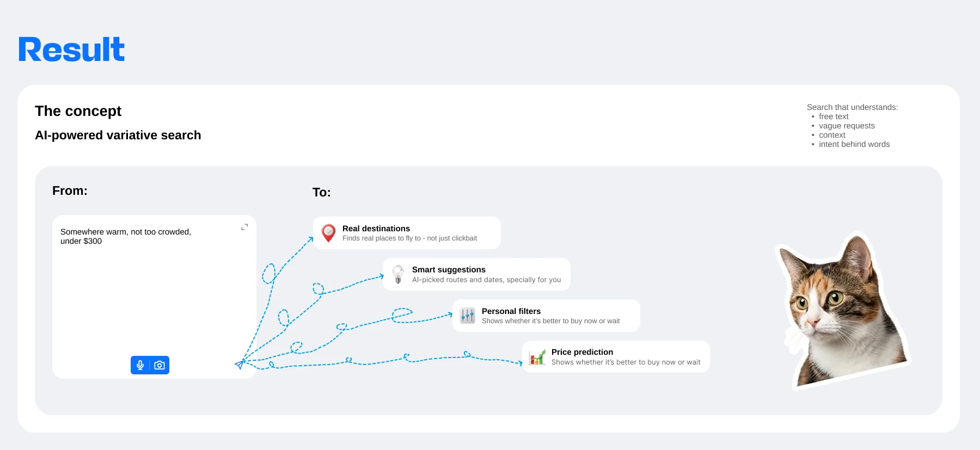The height and width of the screenshot is (450, 980).
Task: Click the price chart icon
Action: coord(537,357)
